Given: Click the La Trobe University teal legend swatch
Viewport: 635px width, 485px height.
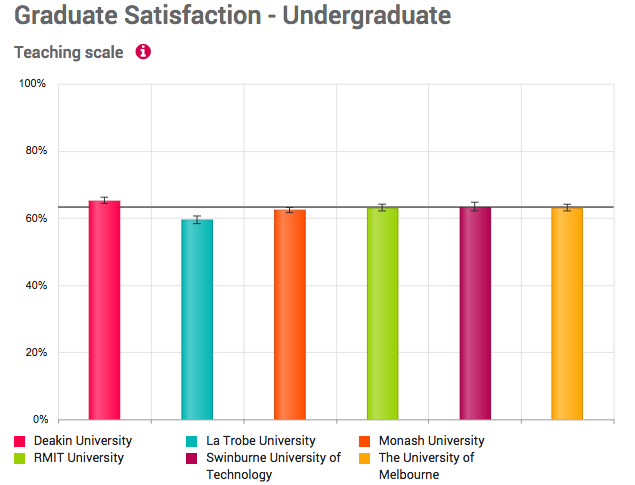Looking at the screenshot, I should click(x=192, y=441).
